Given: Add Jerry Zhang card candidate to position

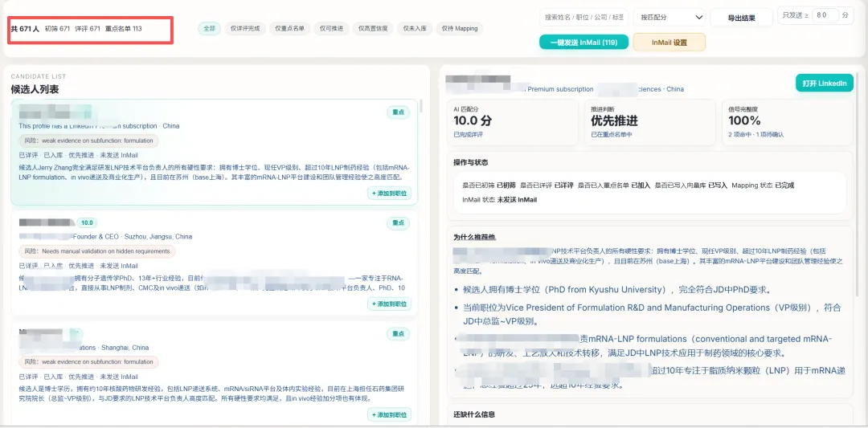Looking at the screenshot, I should coord(389,194).
